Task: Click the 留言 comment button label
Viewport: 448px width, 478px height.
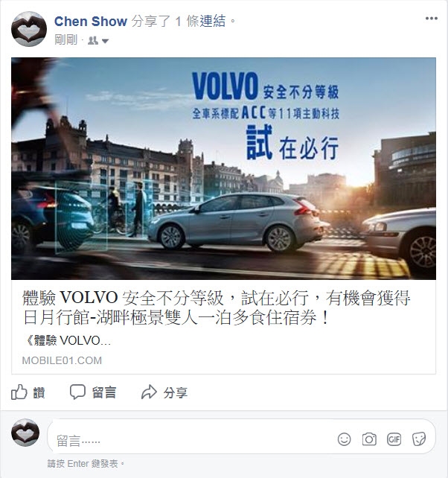Action: (x=104, y=392)
